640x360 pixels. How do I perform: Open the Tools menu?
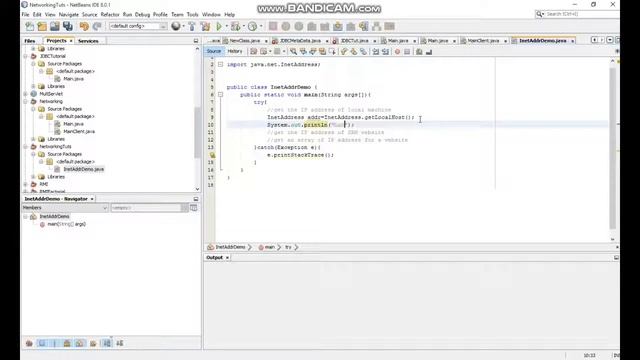pyautogui.click(x=192, y=14)
